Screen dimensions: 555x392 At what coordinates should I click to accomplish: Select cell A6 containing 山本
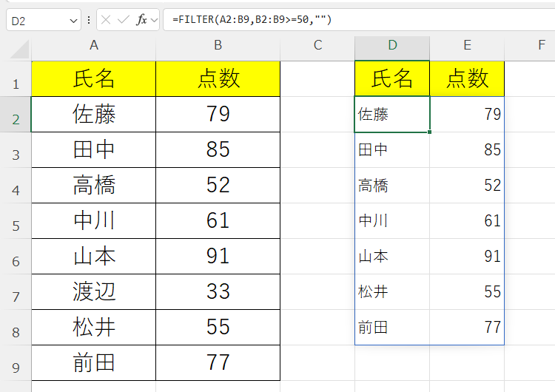[94, 257]
